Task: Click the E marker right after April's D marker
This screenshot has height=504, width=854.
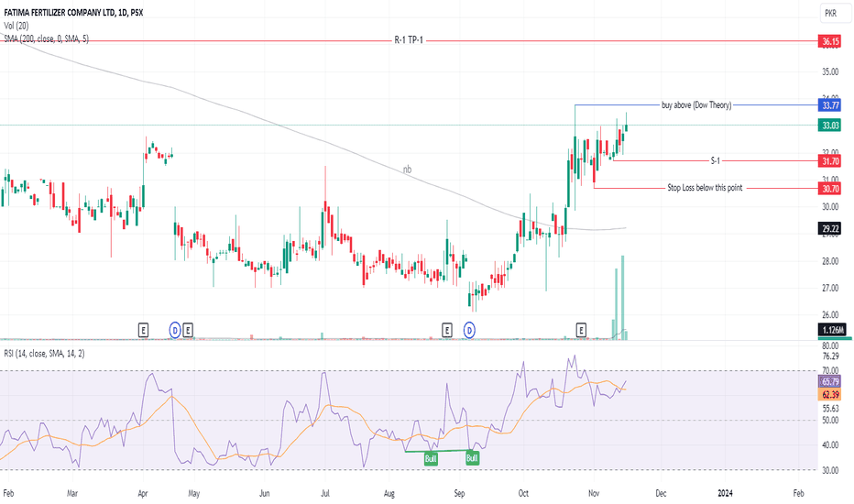Action: (187, 330)
